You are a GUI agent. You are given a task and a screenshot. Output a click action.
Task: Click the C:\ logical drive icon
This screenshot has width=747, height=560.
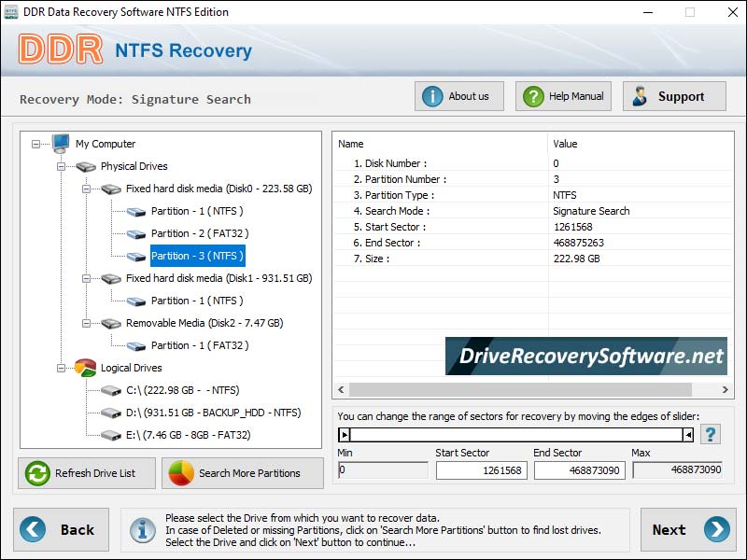[x=111, y=390]
